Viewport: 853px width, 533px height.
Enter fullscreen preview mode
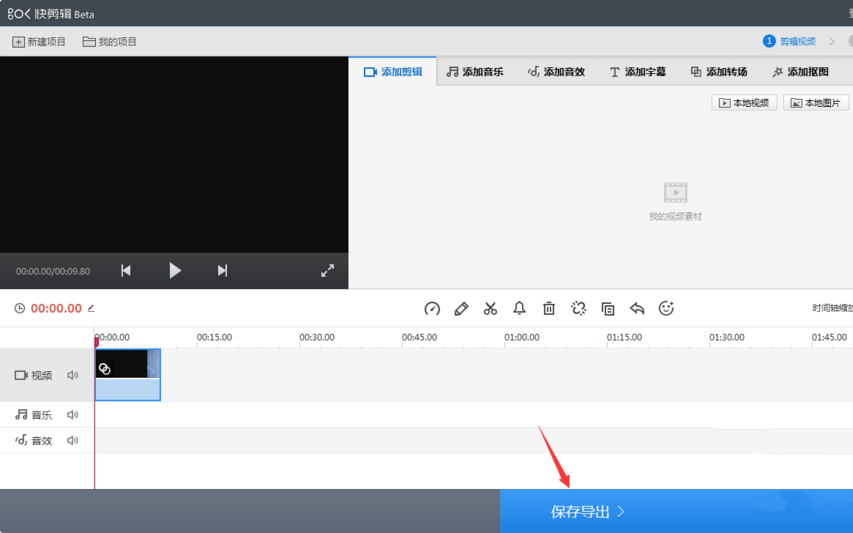pyautogui.click(x=327, y=271)
